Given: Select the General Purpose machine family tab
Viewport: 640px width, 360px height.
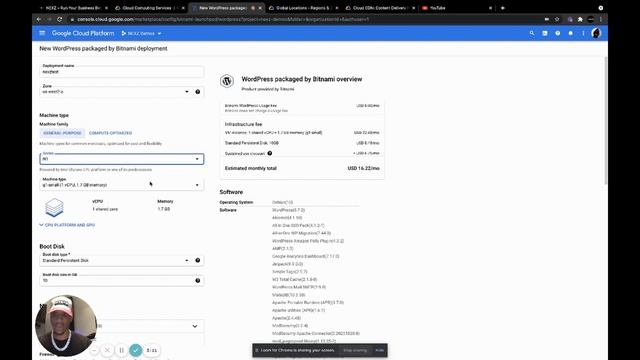Looking at the screenshot, I should pos(62,133).
